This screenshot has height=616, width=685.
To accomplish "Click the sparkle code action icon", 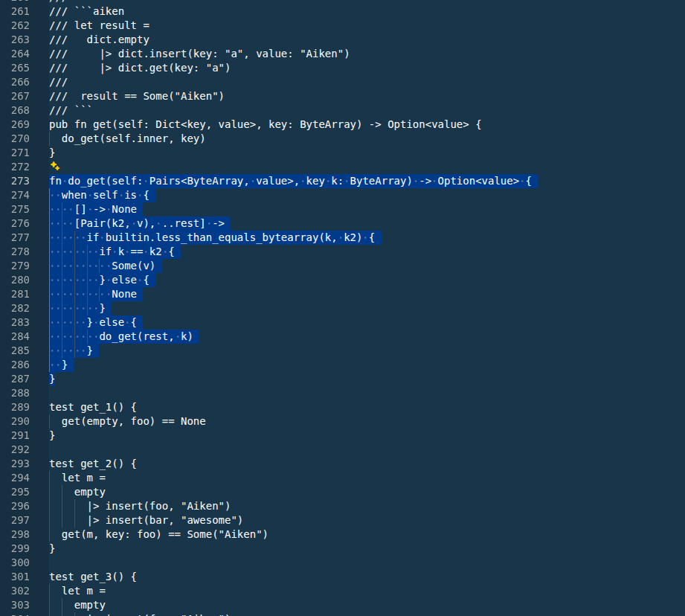I will point(54,166).
